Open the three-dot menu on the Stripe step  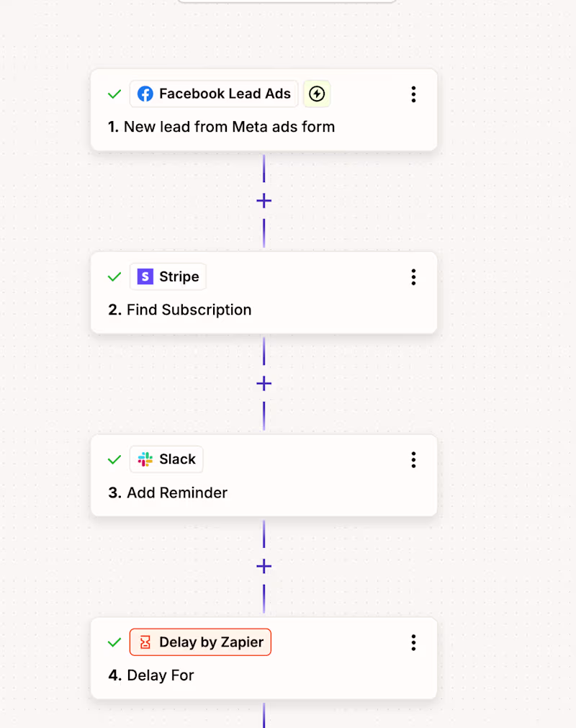pos(414,277)
